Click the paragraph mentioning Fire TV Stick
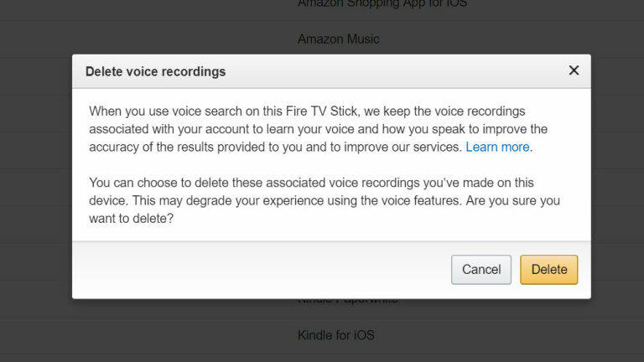Viewport: 644px width, 362px height. 319,129
